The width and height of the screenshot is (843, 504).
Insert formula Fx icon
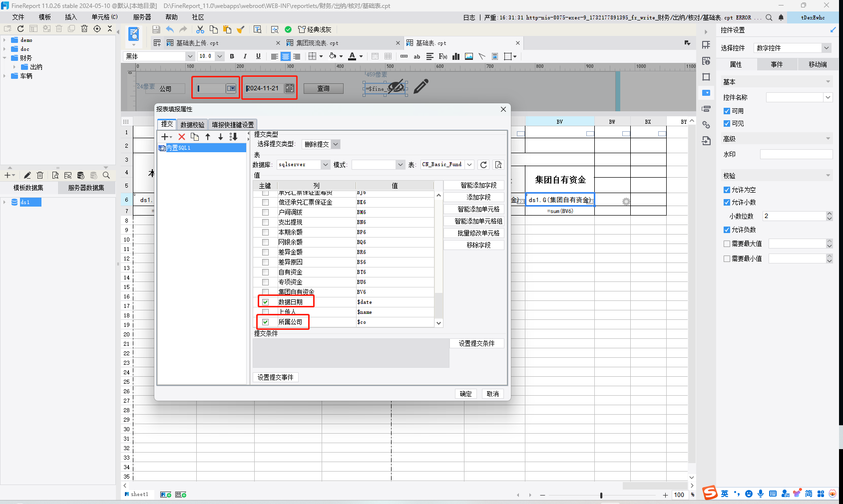[442, 56]
